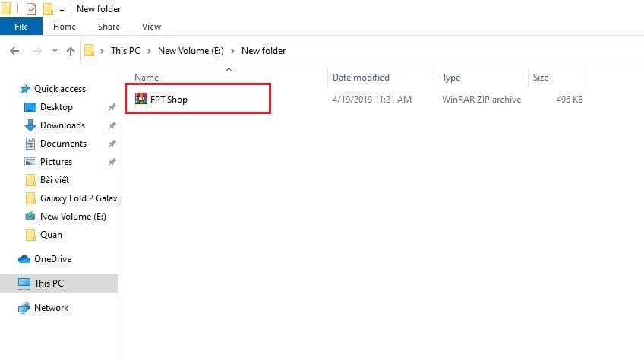Select This PC in the navigation pane
The width and height of the screenshot is (644, 361).
pos(49,283)
